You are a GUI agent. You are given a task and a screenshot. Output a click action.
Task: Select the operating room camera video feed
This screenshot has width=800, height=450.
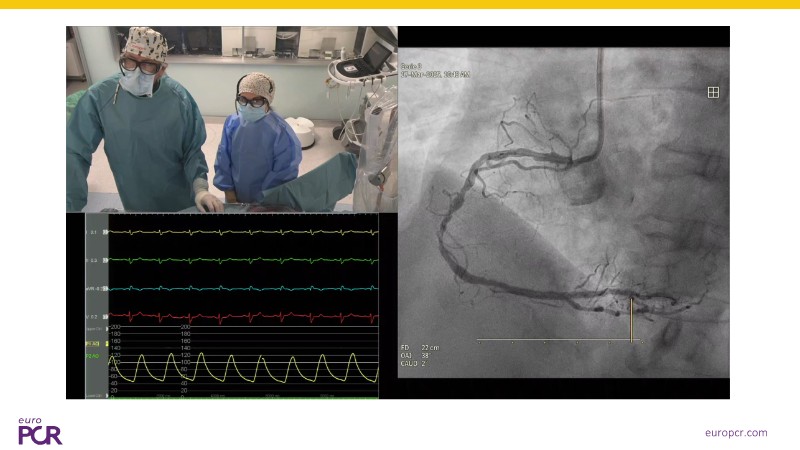pyautogui.click(x=231, y=119)
